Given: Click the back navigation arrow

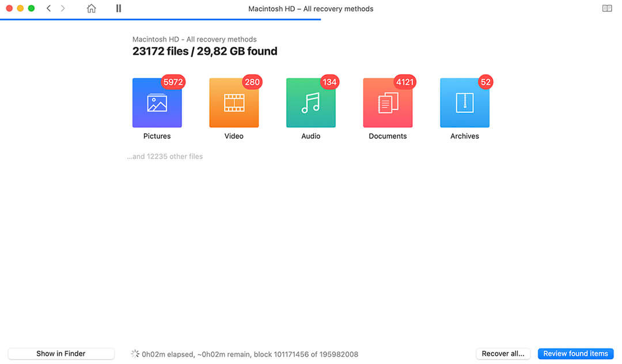Looking at the screenshot, I should 48,9.
